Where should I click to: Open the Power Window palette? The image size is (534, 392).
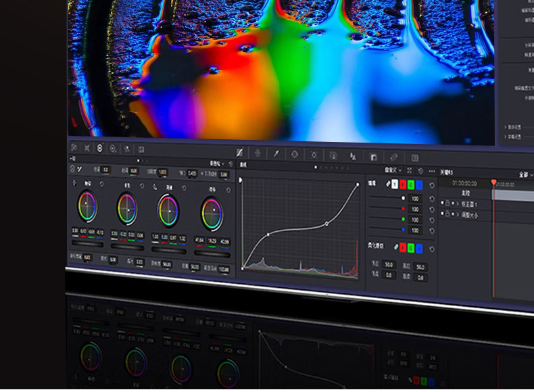[295, 155]
